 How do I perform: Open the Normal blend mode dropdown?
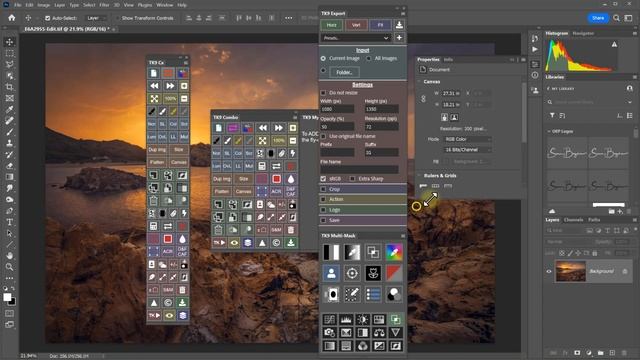[569, 242]
